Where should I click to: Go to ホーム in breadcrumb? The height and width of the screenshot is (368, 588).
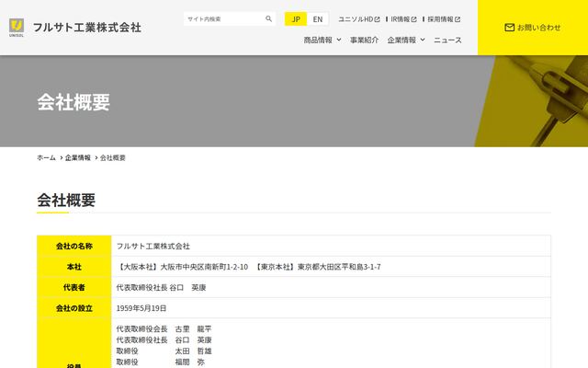(x=46, y=157)
